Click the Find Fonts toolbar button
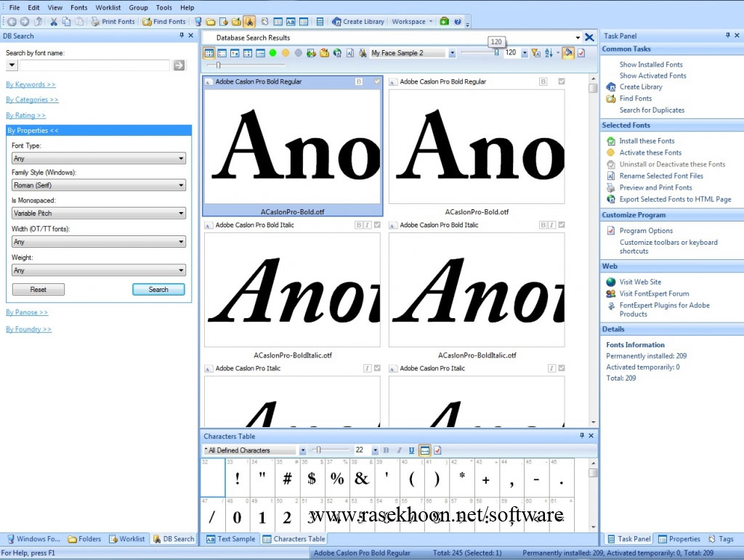Screen dimensions: 744x560 (x=164, y=22)
